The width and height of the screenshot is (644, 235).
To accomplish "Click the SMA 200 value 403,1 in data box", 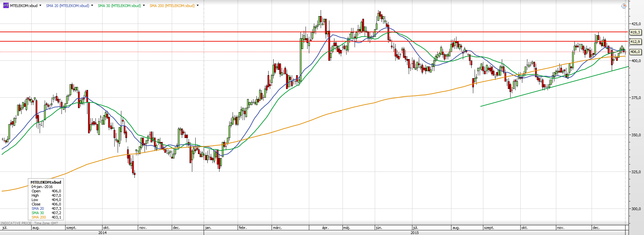I will click(x=56, y=217).
